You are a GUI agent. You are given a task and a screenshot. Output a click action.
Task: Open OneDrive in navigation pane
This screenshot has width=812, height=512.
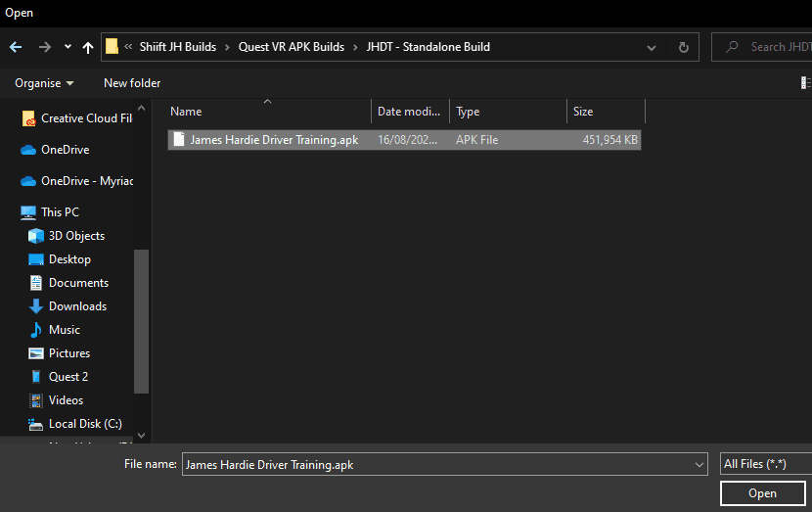pyautogui.click(x=66, y=150)
